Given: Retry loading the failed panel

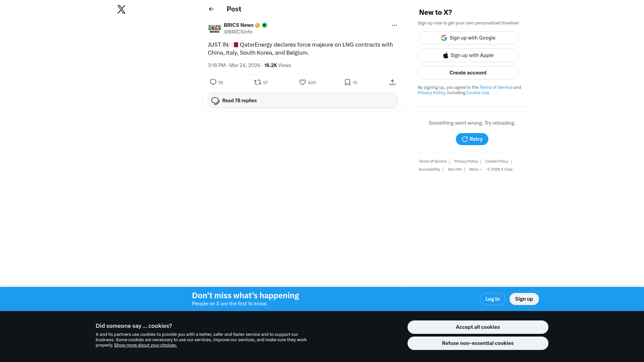Looking at the screenshot, I should pyautogui.click(x=472, y=139).
